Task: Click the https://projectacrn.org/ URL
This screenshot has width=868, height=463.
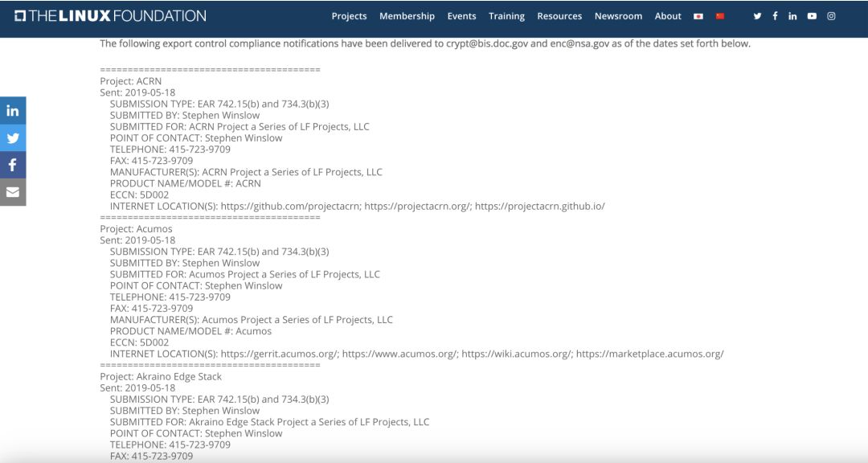Action: 418,206
